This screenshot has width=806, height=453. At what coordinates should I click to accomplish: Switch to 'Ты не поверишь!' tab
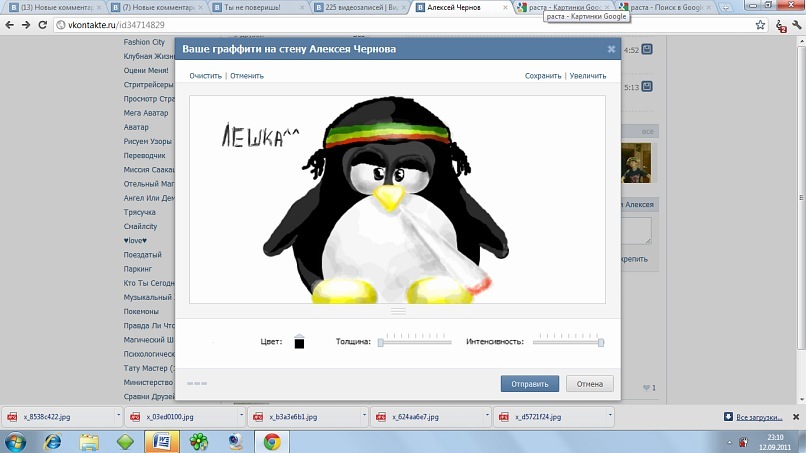click(258, 7)
